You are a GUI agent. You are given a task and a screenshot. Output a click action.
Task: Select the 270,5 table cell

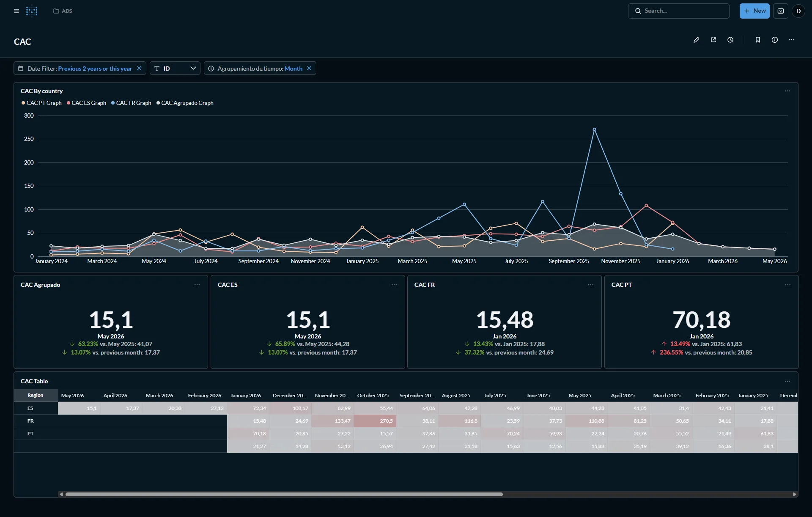(375, 421)
